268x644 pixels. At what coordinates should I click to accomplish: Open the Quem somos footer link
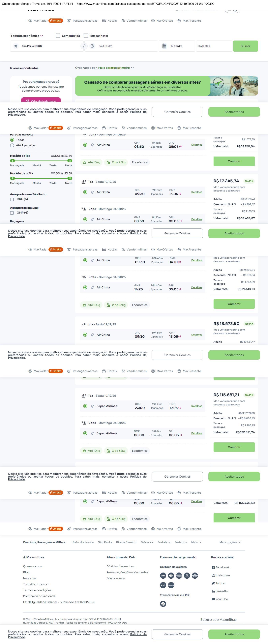[x=33, y=566]
